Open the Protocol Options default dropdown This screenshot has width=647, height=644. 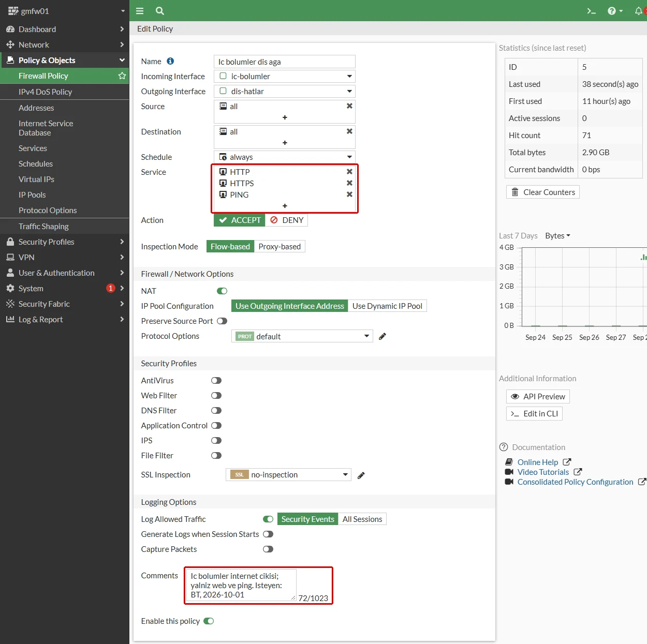click(x=302, y=336)
